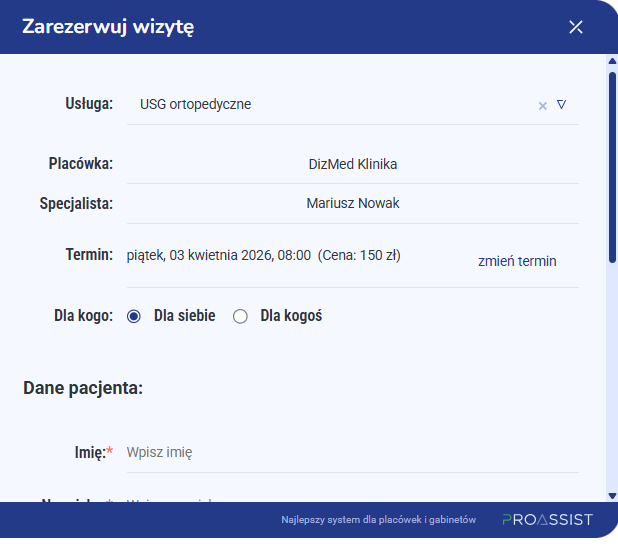Click the Dane pacjenta section heading

point(83,388)
